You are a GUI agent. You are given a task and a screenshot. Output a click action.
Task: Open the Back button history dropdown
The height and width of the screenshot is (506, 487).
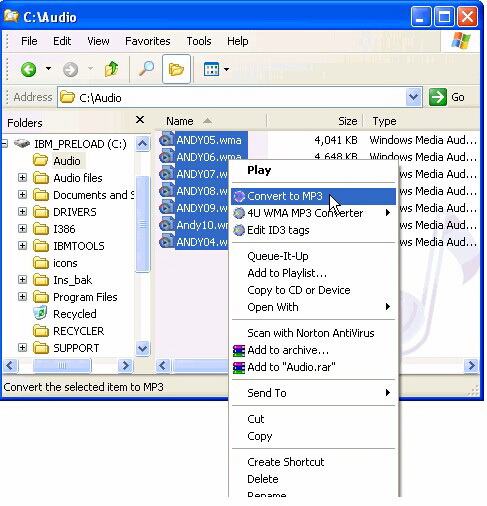point(49,69)
